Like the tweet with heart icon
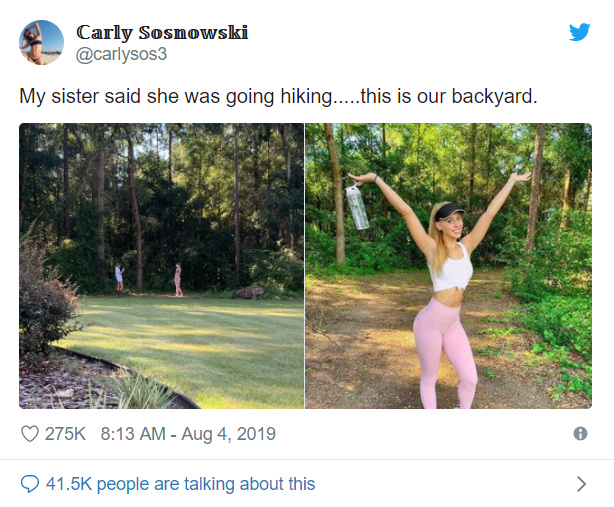This screenshot has width=614, height=507. (30, 434)
